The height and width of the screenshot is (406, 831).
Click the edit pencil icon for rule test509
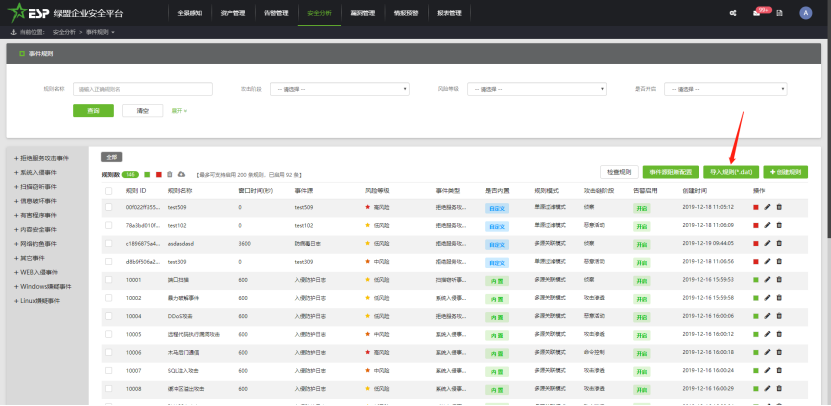pos(767,207)
